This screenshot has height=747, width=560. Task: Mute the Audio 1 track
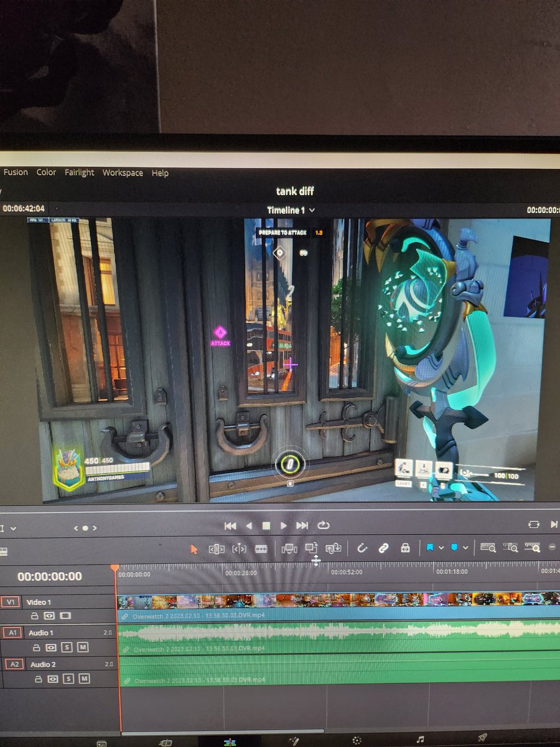pos(83,647)
